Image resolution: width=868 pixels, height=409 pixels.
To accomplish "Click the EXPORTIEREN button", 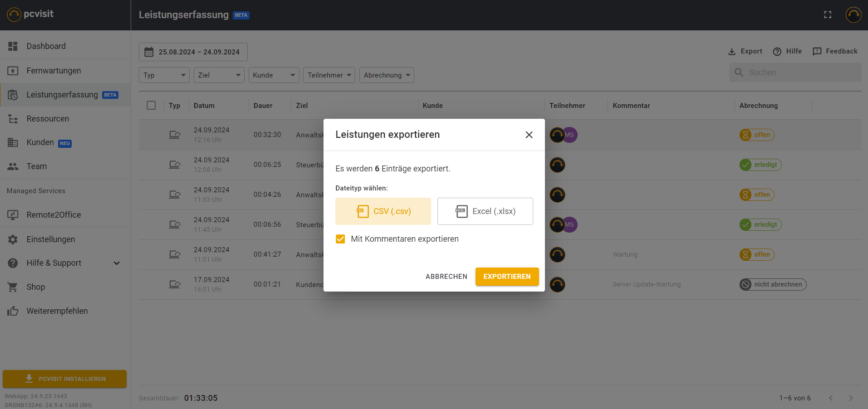I will tap(507, 277).
